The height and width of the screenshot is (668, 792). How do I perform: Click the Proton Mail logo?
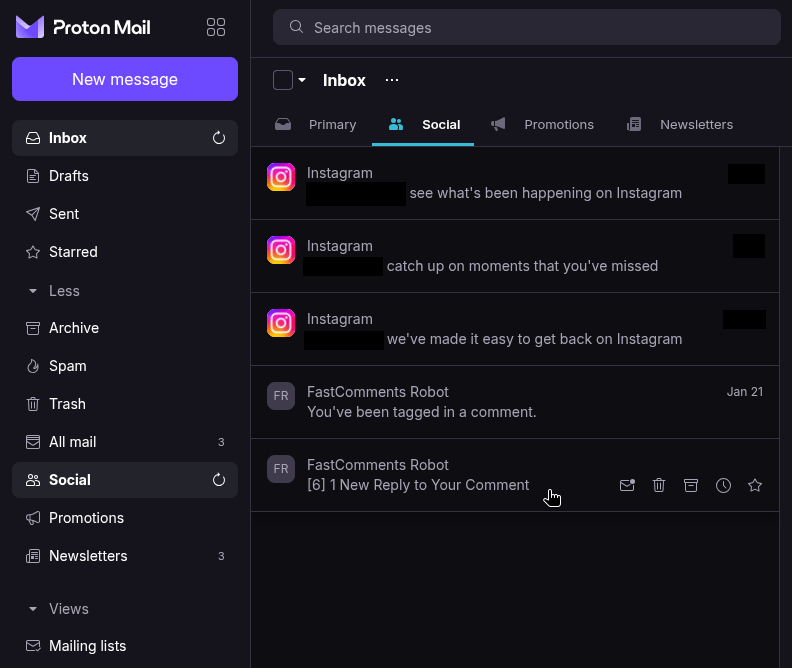[x=83, y=27]
